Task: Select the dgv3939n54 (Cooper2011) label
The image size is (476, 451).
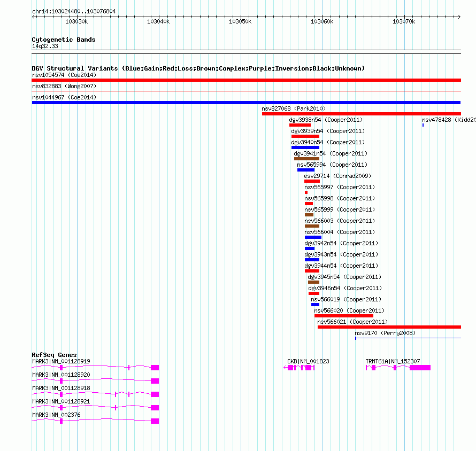Action: (328, 131)
